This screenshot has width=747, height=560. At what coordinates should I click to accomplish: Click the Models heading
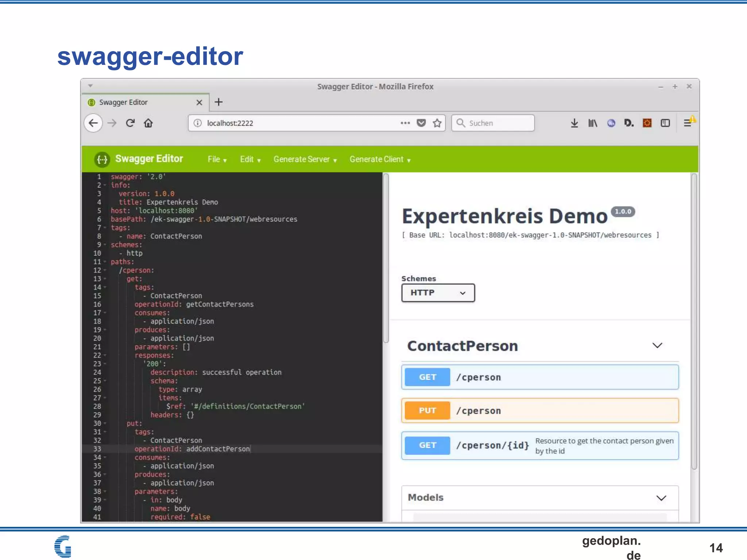tap(426, 497)
